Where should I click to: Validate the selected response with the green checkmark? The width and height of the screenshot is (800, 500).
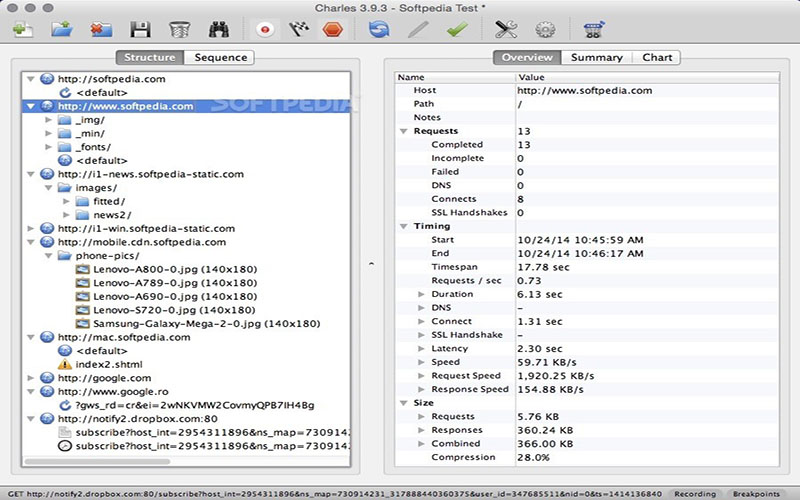pos(457,29)
